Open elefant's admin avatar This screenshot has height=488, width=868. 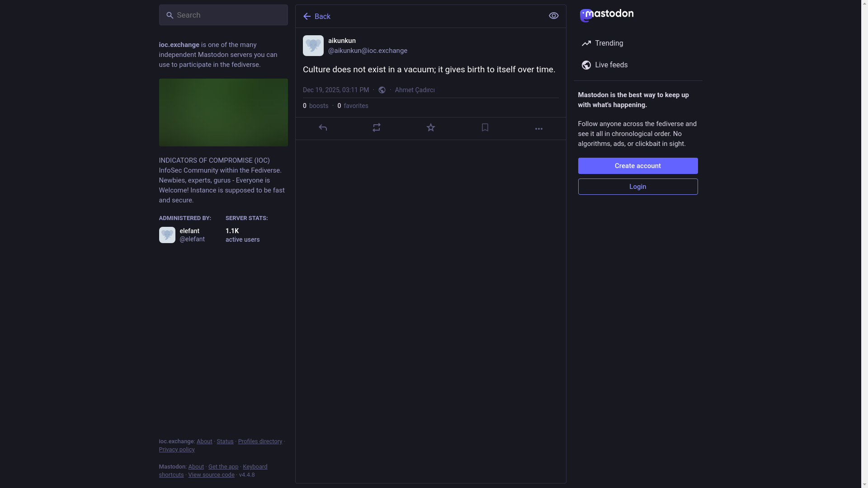pos(167,235)
